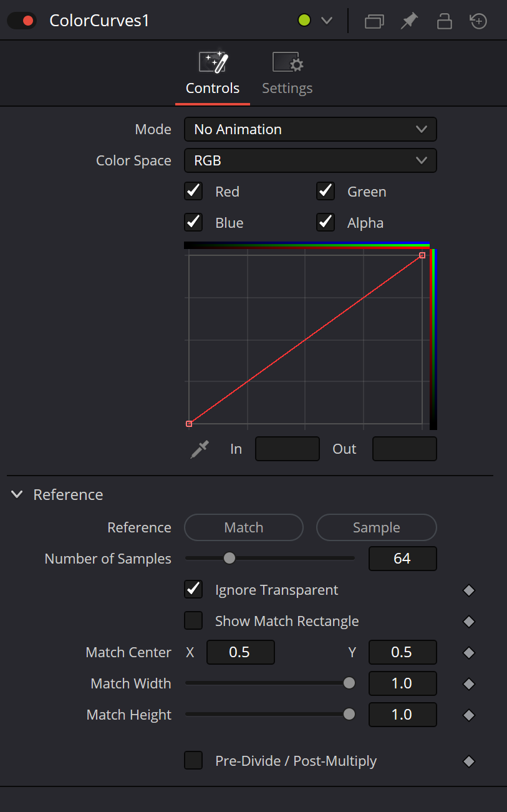Click the Match Center Y field
The image size is (507, 812).
pos(403,652)
